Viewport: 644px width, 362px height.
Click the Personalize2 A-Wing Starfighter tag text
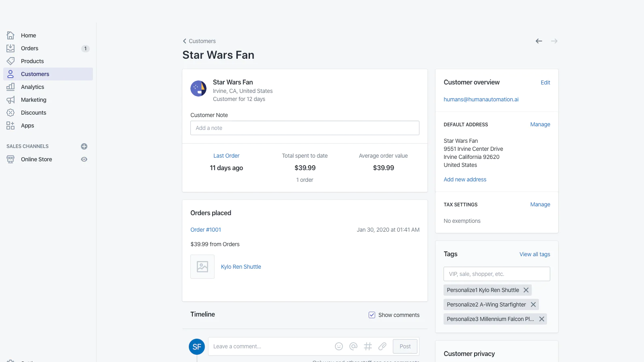coord(486,304)
